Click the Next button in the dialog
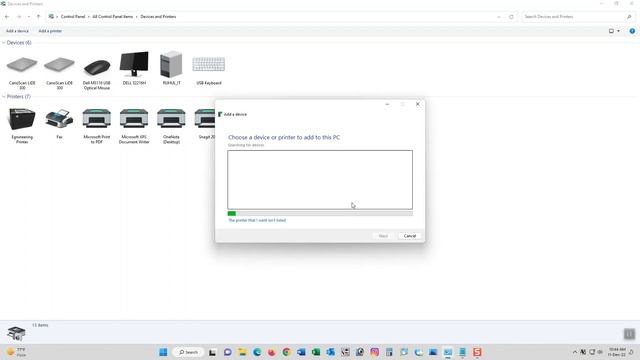 pos(383,236)
